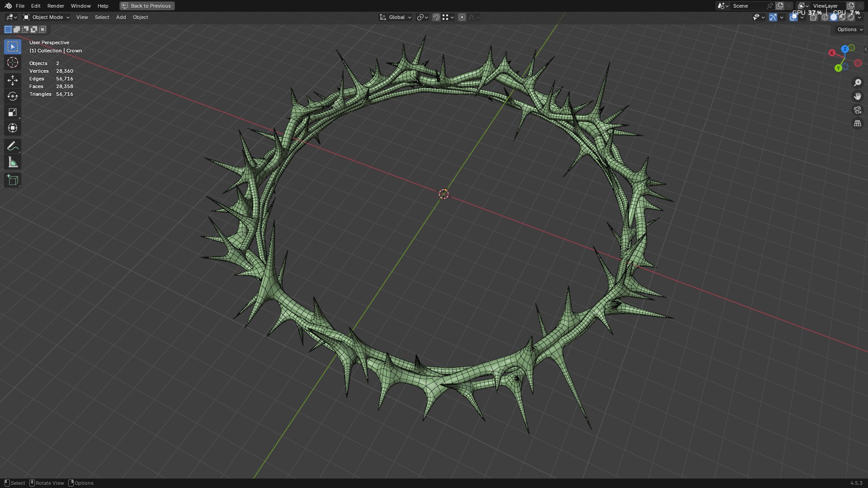Set selection mode to Intersect

tap(42, 29)
